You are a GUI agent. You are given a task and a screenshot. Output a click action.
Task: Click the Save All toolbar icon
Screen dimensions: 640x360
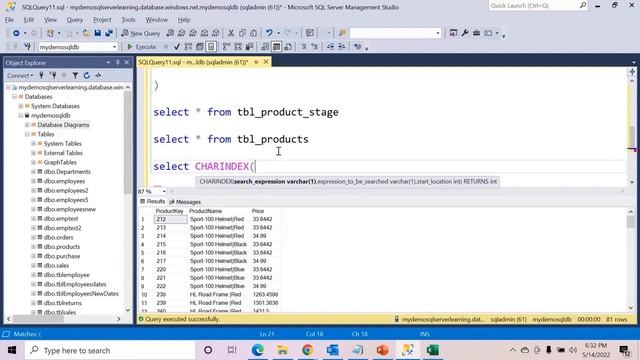pyautogui.click(x=109, y=33)
